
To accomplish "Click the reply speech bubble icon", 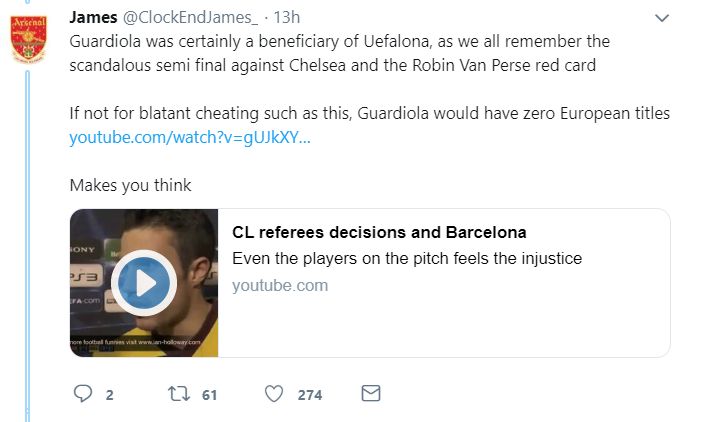I will [83, 394].
